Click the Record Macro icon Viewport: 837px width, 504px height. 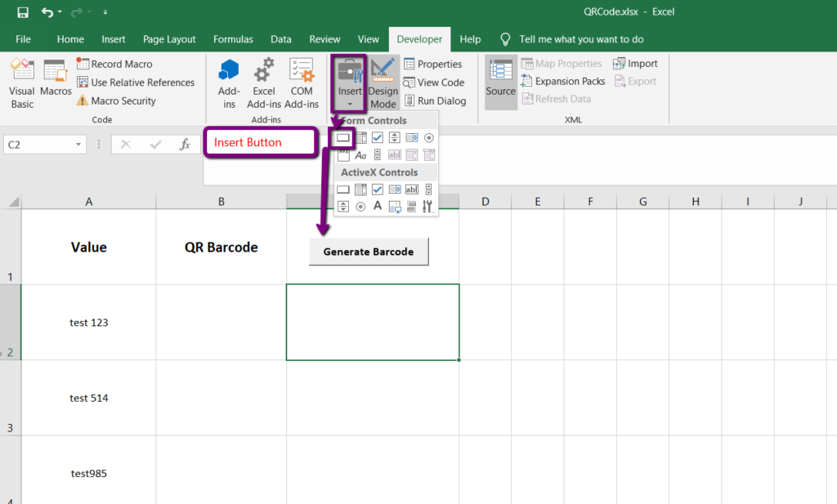pyautogui.click(x=82, y=64)
